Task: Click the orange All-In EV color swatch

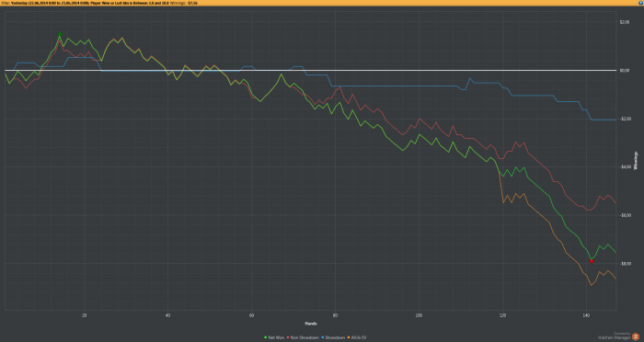Action: [349, 337]
